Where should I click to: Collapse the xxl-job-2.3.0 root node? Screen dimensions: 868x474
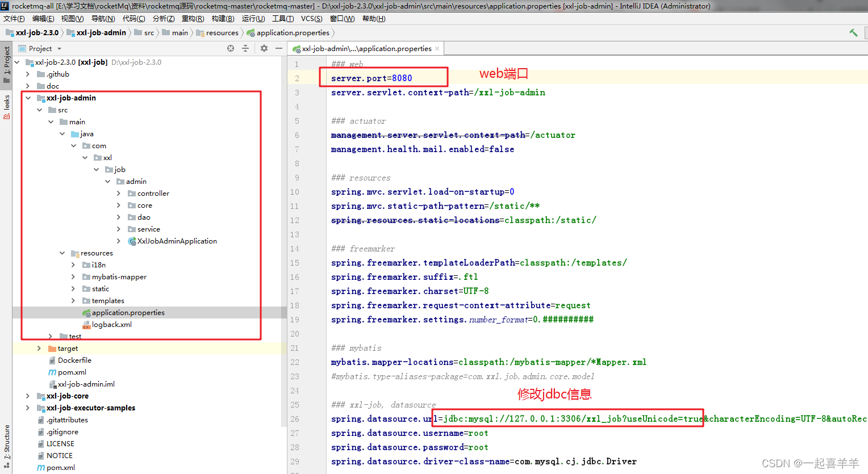17,62
